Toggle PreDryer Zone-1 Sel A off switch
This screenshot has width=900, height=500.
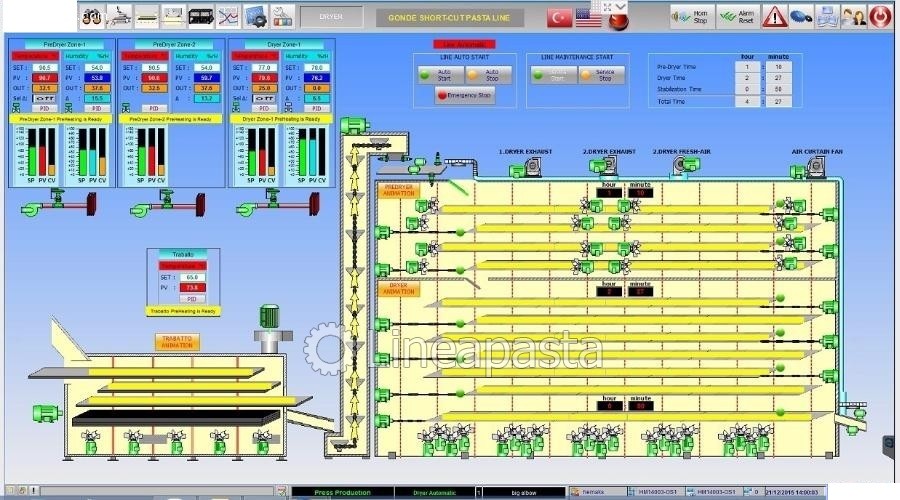(42, 98)
